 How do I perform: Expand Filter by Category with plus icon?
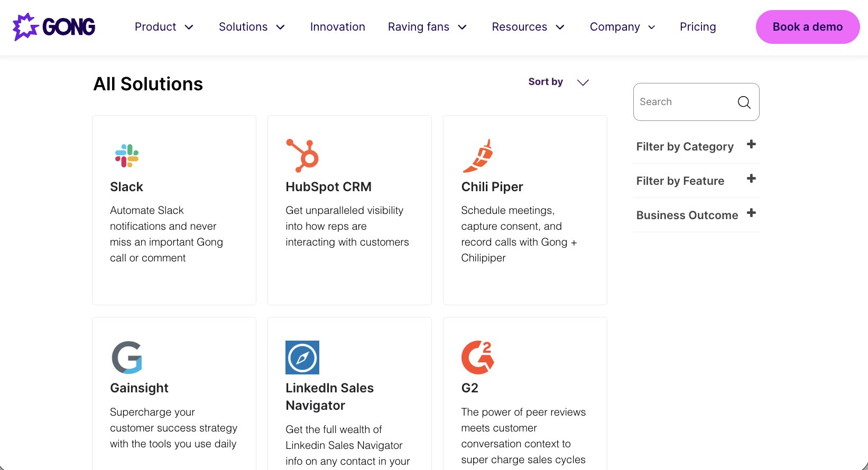pos(751,144)
